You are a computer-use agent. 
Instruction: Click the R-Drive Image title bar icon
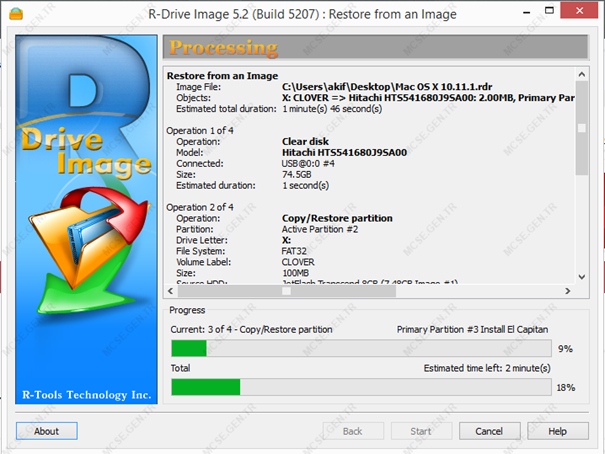[x=16, y=14]
